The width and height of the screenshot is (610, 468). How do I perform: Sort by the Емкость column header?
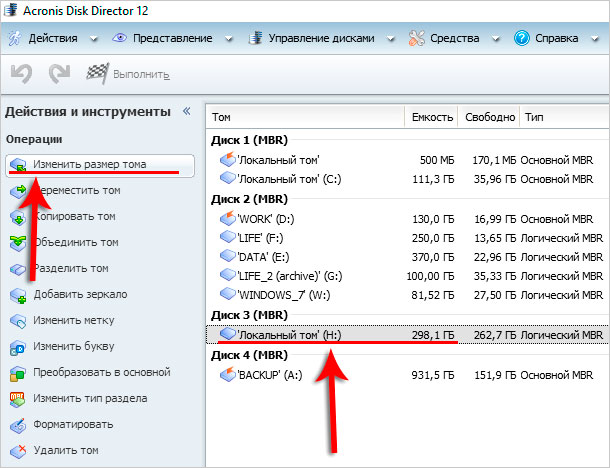[432, 117]
